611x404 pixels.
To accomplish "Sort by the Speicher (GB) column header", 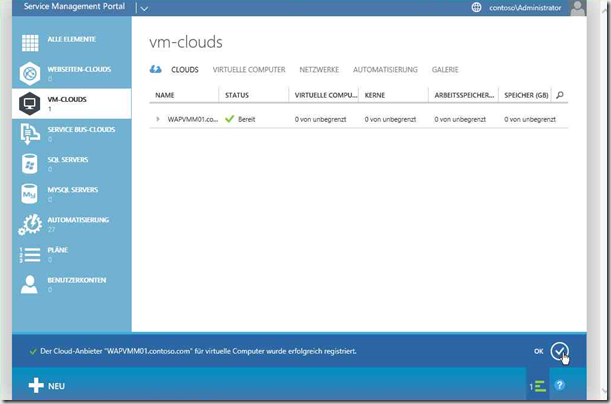I will [x=526, y=95].
